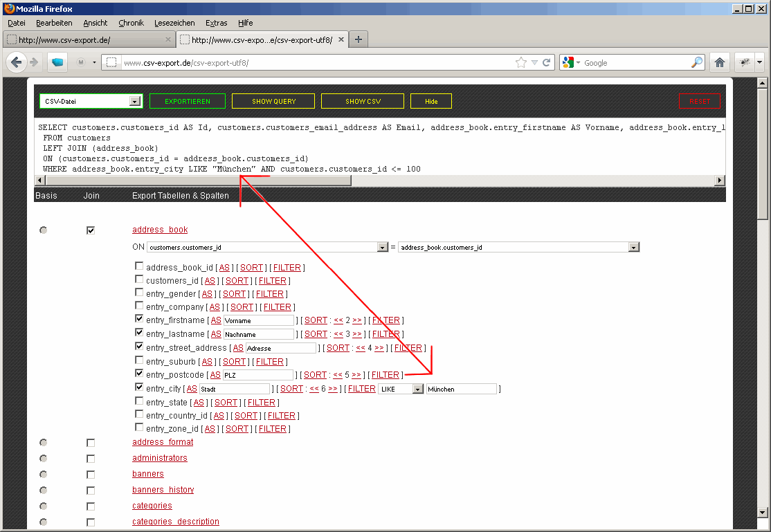Click the Vorname alias input field
The width and height of the screenshot is (771, 532).
point(259,320)
